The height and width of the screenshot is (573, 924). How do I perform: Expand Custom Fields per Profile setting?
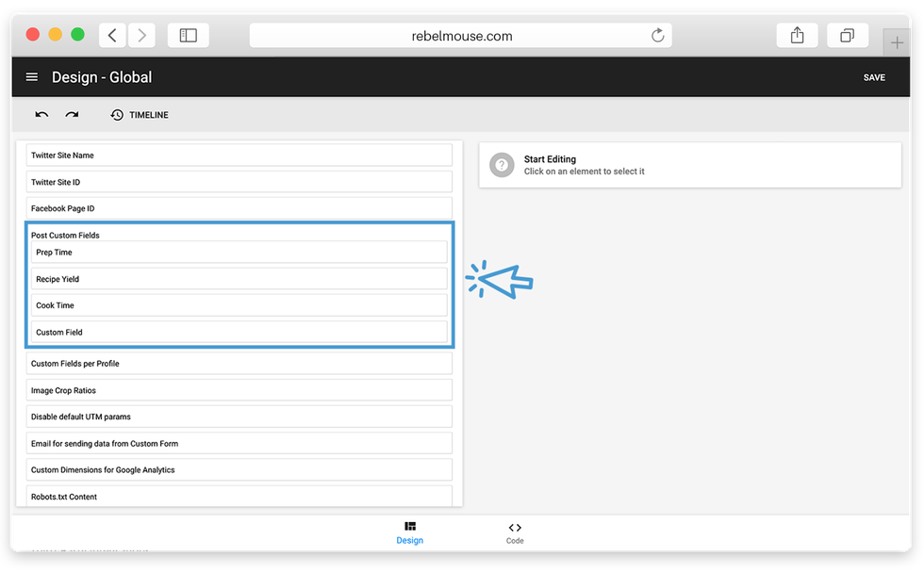(239, 364)
